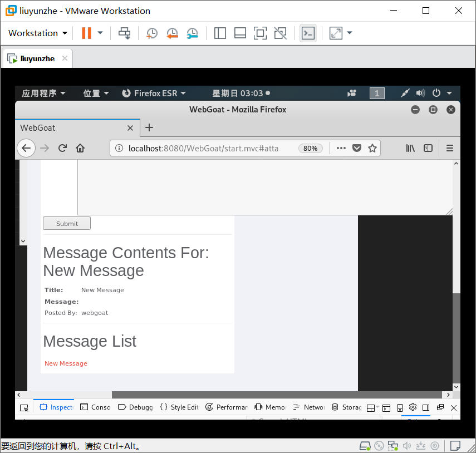This screenshot has height=453, width=476.
Task: Open the snapshot manager
Action: (x=193, y=33)
